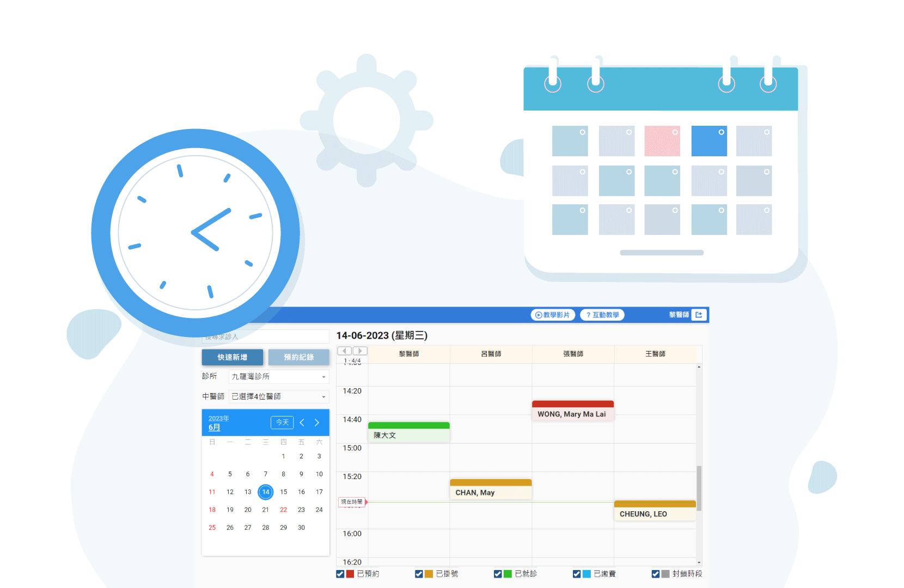The image size is (904, 588).
Task: Toggle the 已繳費 paid checkbox
Action: (x=577, y=574)
